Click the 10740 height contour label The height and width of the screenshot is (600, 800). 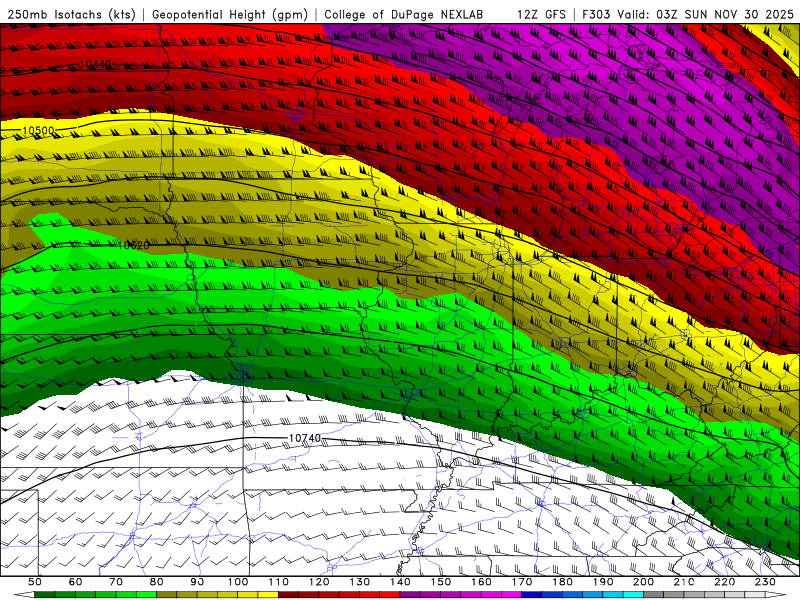[x=305, y=438]
